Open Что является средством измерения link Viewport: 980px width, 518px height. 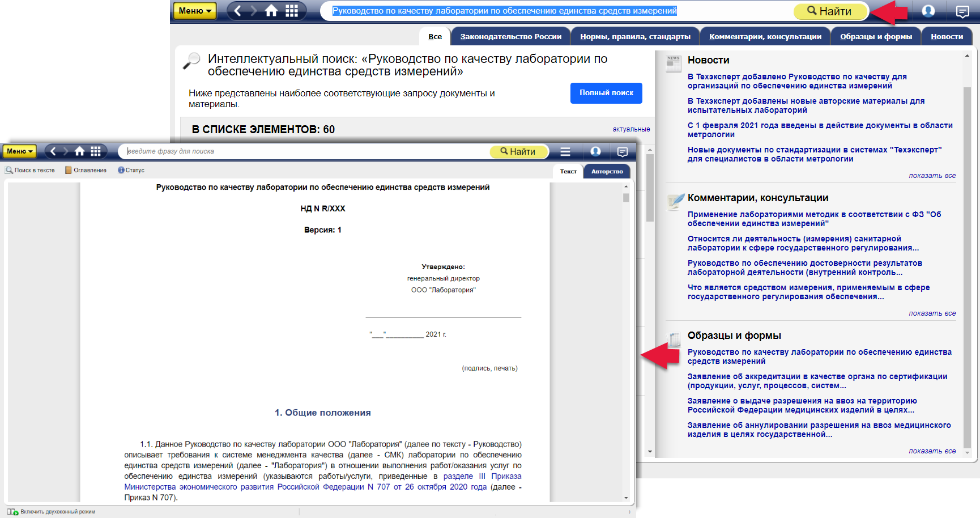808,292
